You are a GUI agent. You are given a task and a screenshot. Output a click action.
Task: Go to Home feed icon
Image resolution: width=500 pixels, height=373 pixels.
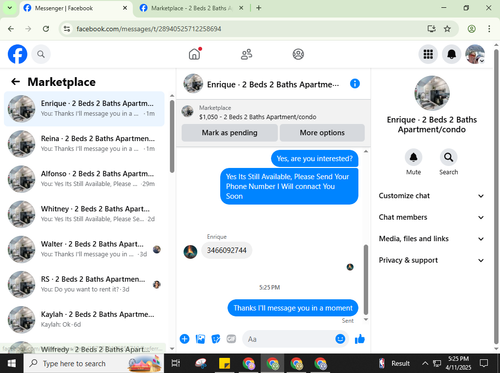coord(194,54)
